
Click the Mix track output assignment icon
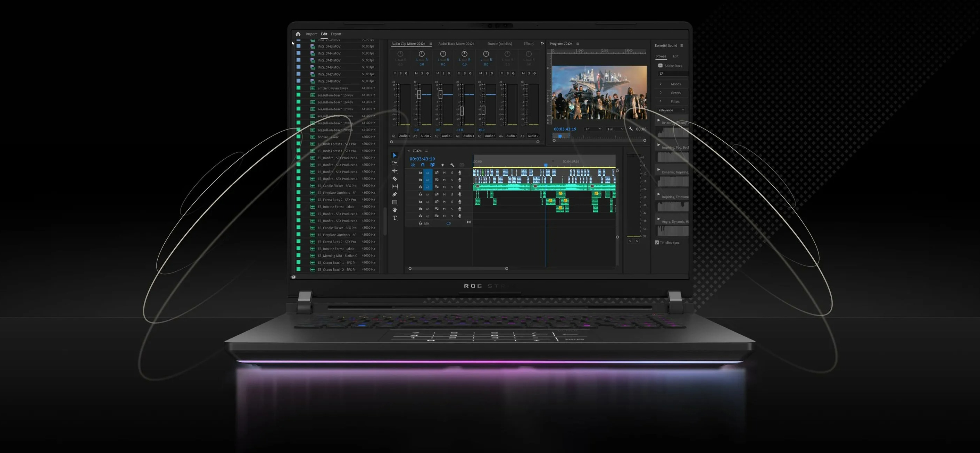469,222
